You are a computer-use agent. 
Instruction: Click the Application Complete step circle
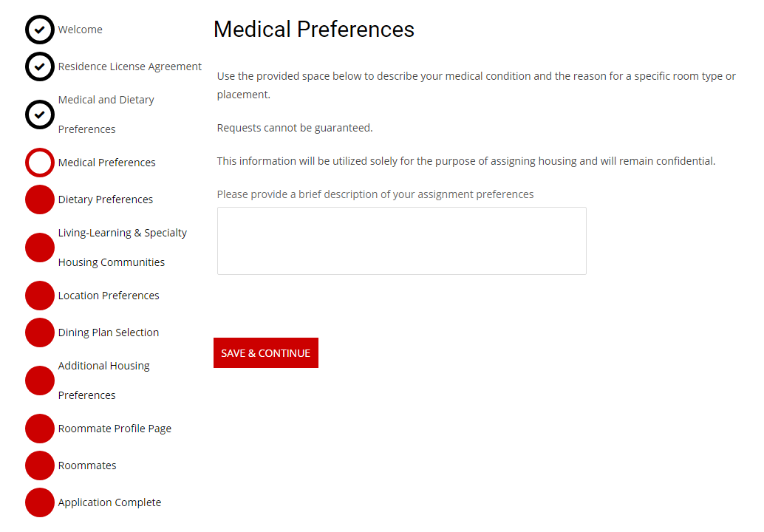click(x=40, y=502)
